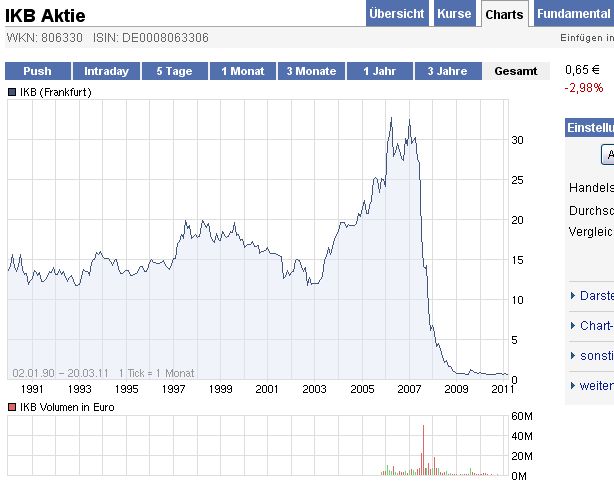Click the IKB Volumen legend color square
This screenshot has height=486, width=614.
click(x=12, y=407)
